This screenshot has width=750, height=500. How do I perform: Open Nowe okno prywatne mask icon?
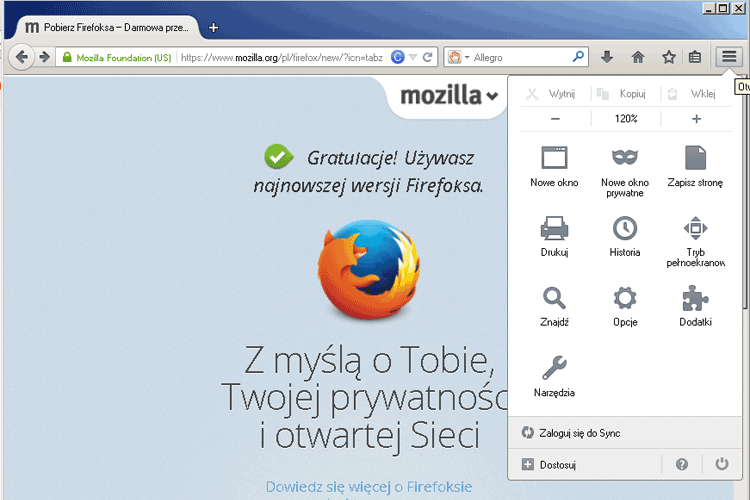click(625, 159)
